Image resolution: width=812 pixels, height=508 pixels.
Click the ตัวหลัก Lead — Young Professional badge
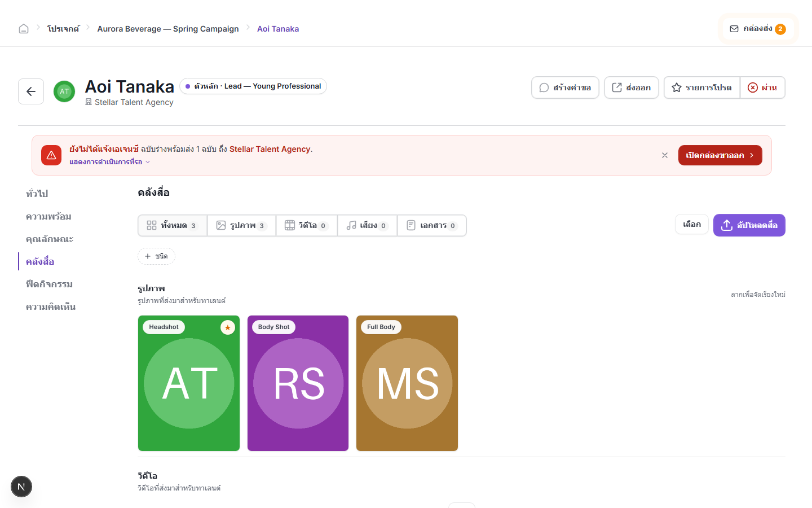click(x=253, y=86)
